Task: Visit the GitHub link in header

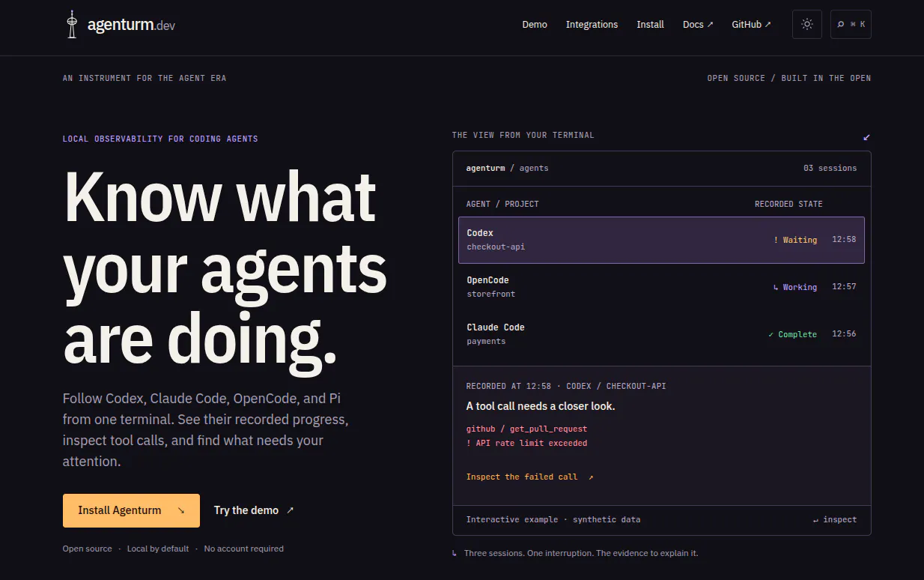Action: click(x=751, y=25)
